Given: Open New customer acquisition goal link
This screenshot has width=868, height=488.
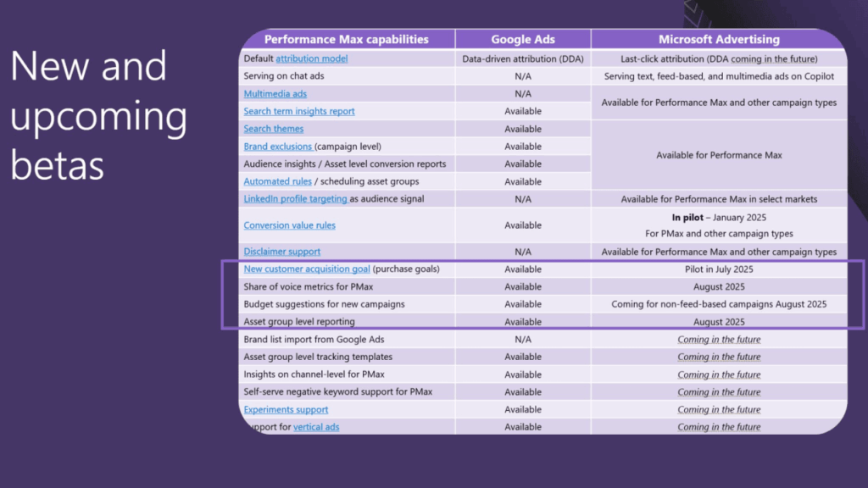Looking at the screenshot, I should click(x=307, y=269).
